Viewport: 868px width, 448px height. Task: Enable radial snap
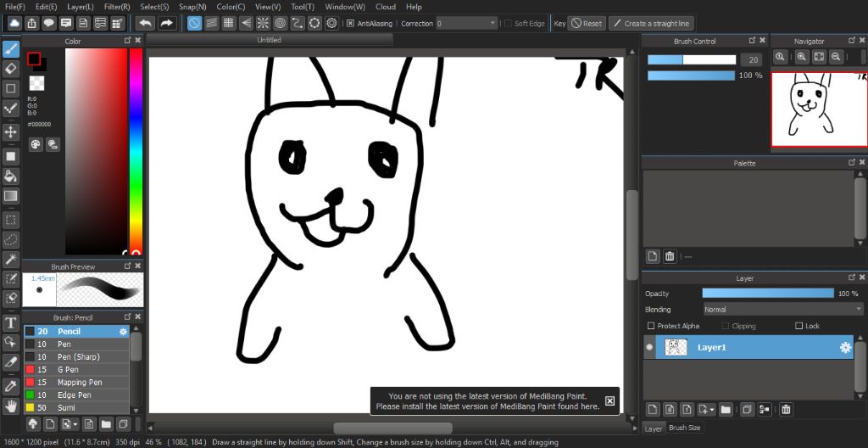(x=263, y=23)
